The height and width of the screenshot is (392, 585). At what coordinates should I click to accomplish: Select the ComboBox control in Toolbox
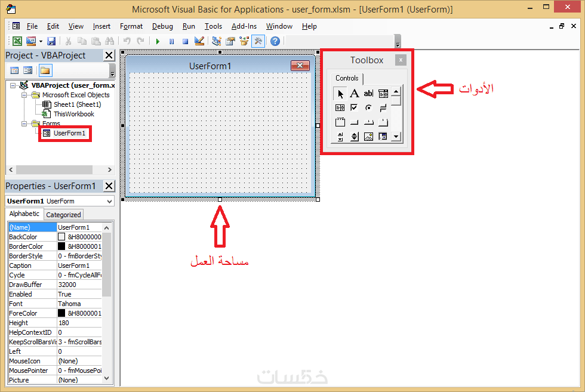point(383,94)
